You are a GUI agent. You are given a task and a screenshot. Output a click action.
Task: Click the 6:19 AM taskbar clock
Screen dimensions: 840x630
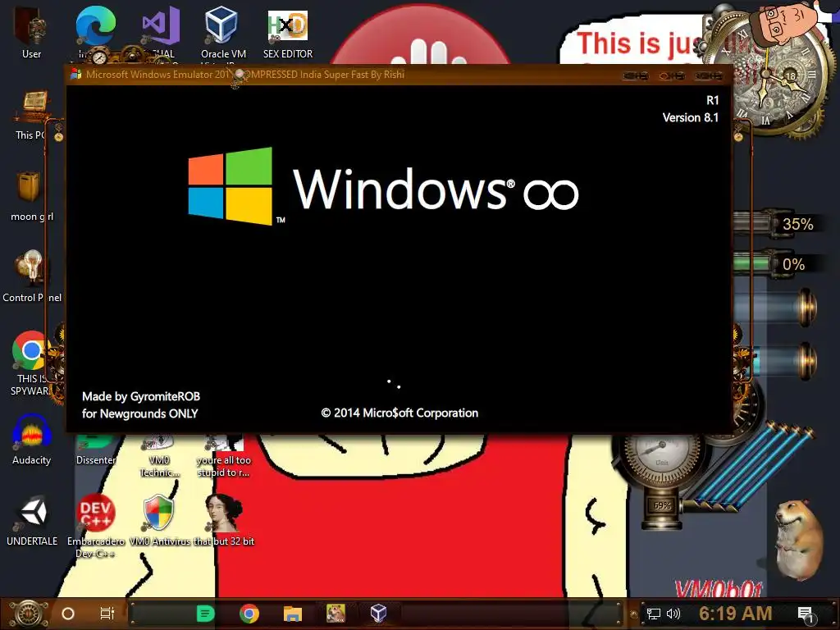(735, 614)
